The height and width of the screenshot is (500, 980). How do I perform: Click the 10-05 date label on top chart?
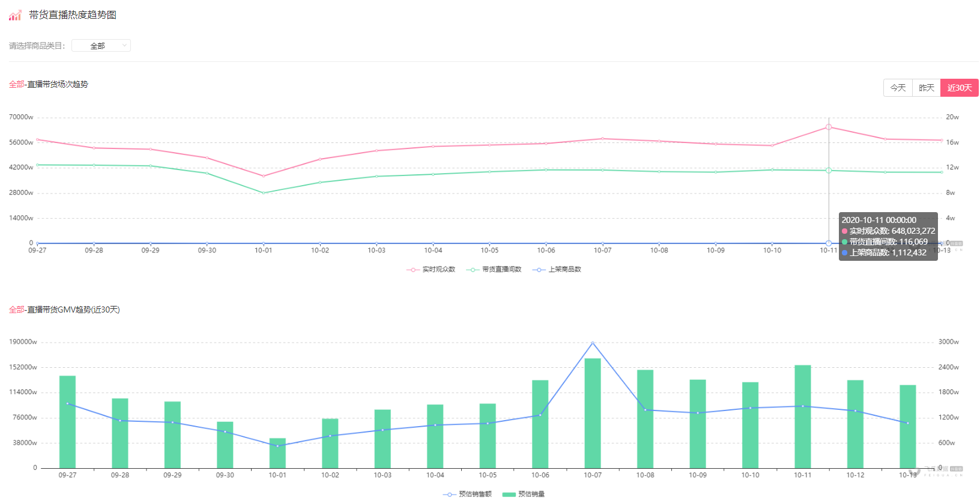(x=489, y=251)
